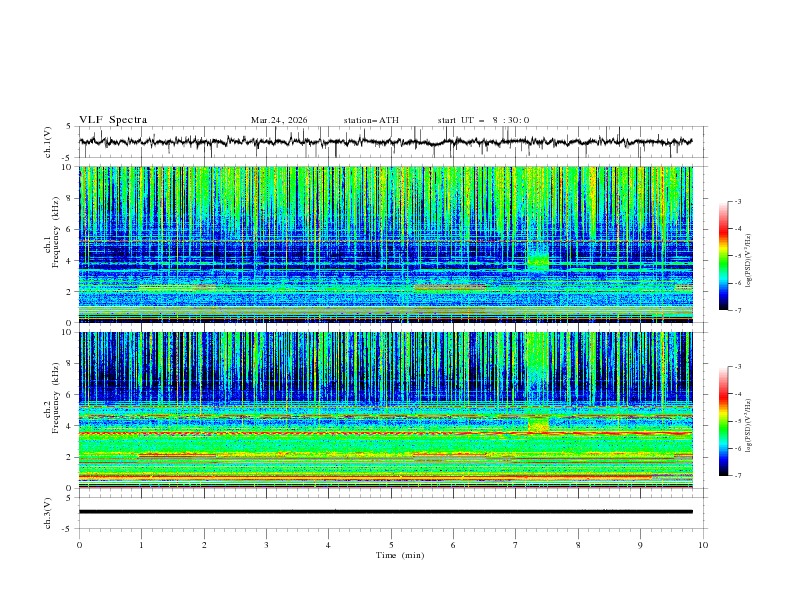Click the time tick label "3" on x-axis
792x612 pixels.
point(266,545)
